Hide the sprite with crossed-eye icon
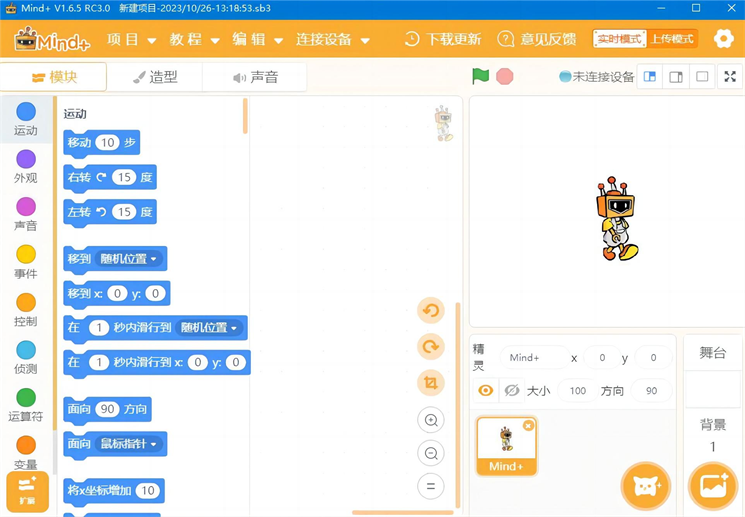This screenshot has width=745, height=517. pyautogui.click(x=512, y=391)
